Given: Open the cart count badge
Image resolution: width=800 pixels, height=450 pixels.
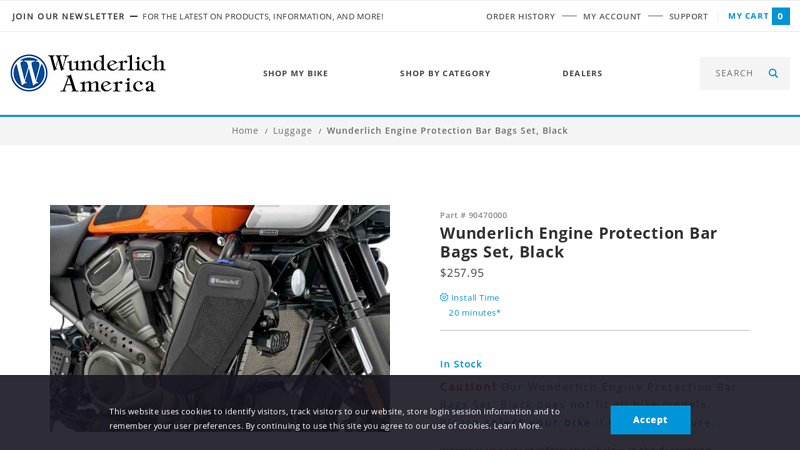Looking at the screenshot, I should [781, 16].
